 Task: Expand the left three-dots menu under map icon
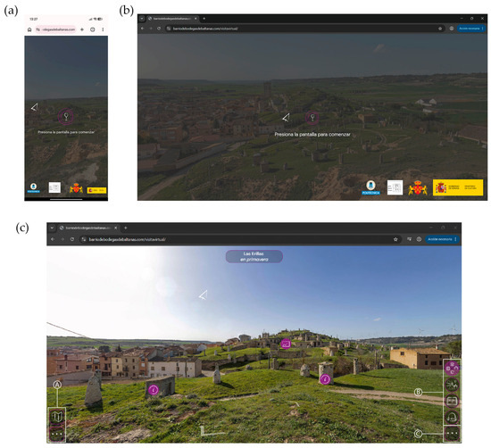pyautogui.click(x=57, y=434)
